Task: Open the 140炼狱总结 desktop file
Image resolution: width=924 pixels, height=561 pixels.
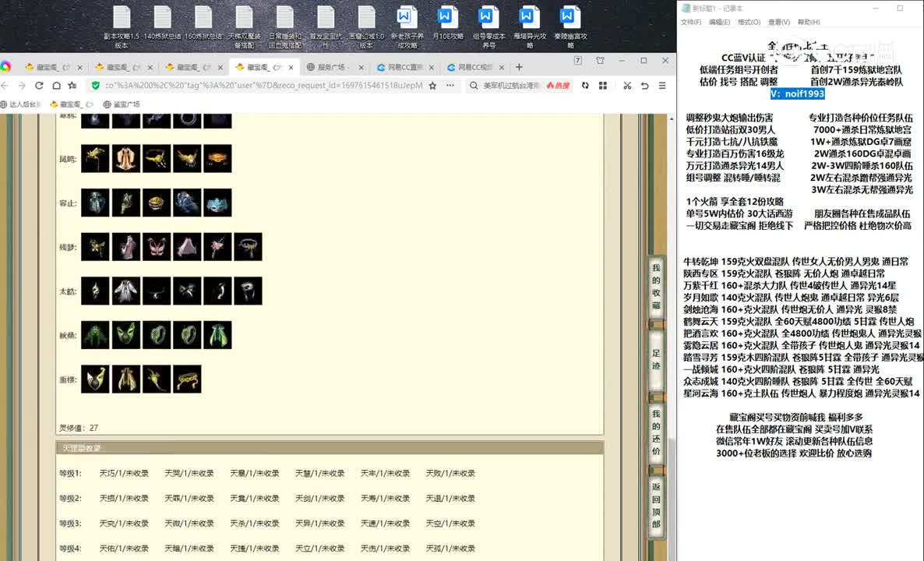Action: (x=163, y=23)
